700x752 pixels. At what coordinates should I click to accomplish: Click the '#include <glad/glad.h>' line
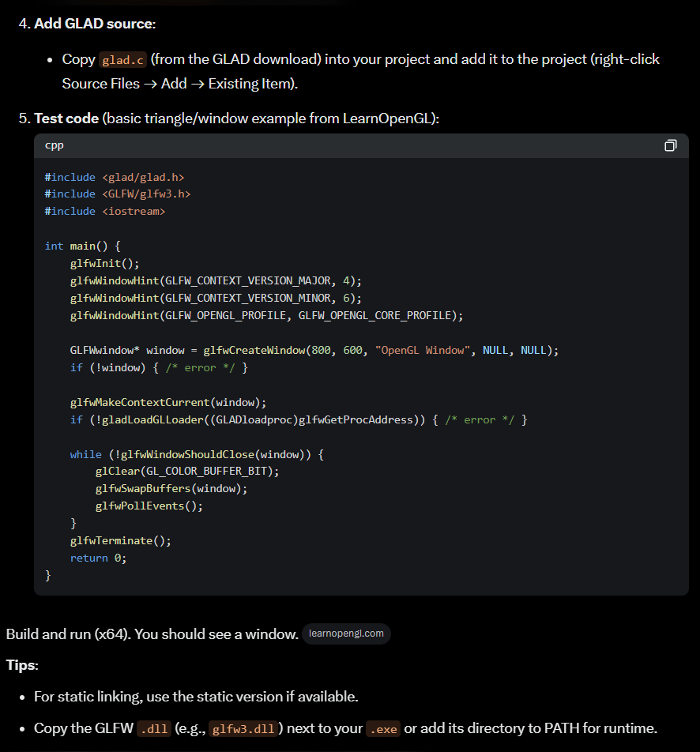[x=115, y=178]
